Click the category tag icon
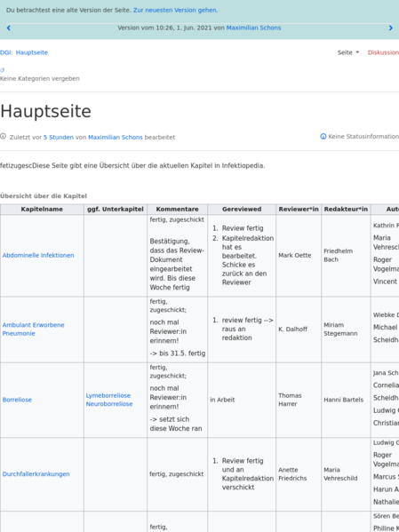This screenshot has height=532, width=399. coord(3,70)
